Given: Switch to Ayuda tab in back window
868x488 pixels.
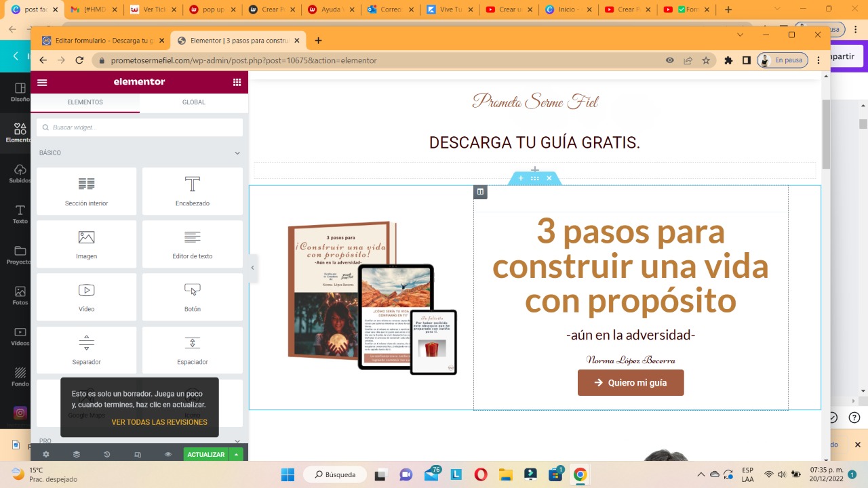Looking at the screenshot, I should 332,9.
